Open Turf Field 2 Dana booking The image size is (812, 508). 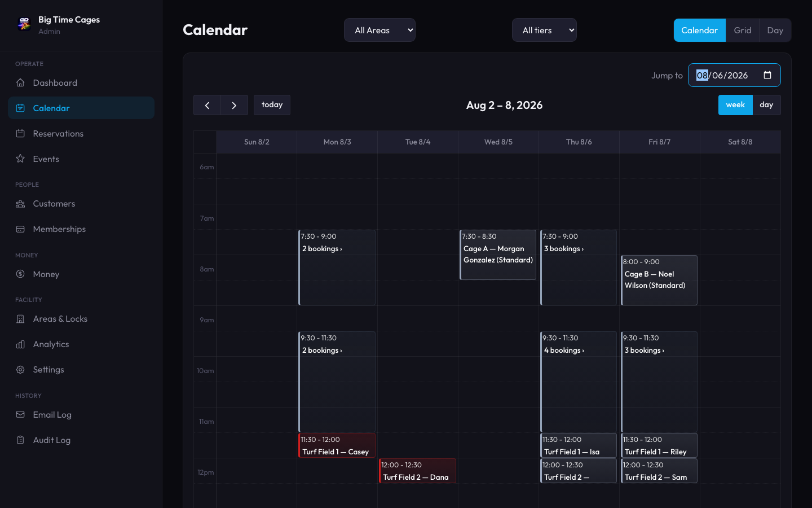coord(417,471)
